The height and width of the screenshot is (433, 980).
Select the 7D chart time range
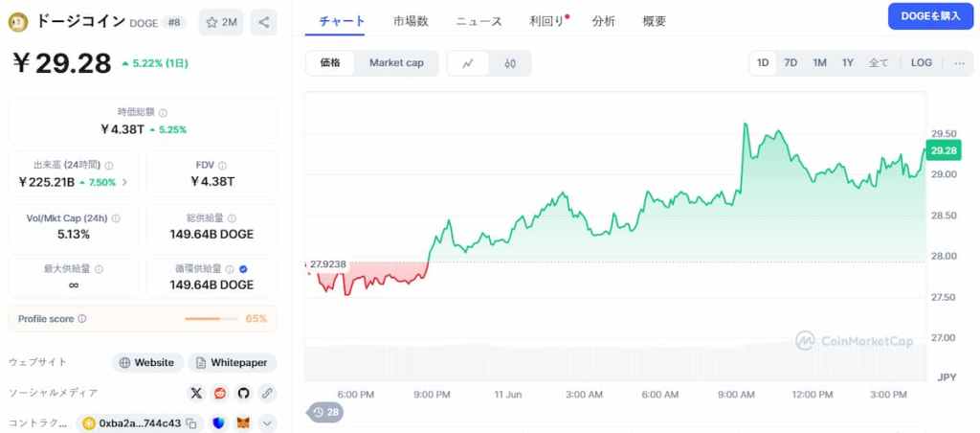tap(791, 63)
